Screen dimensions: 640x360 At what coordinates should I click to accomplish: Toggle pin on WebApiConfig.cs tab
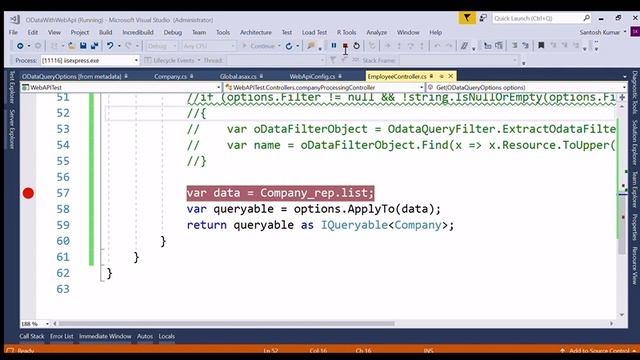[x=340, y=76]
